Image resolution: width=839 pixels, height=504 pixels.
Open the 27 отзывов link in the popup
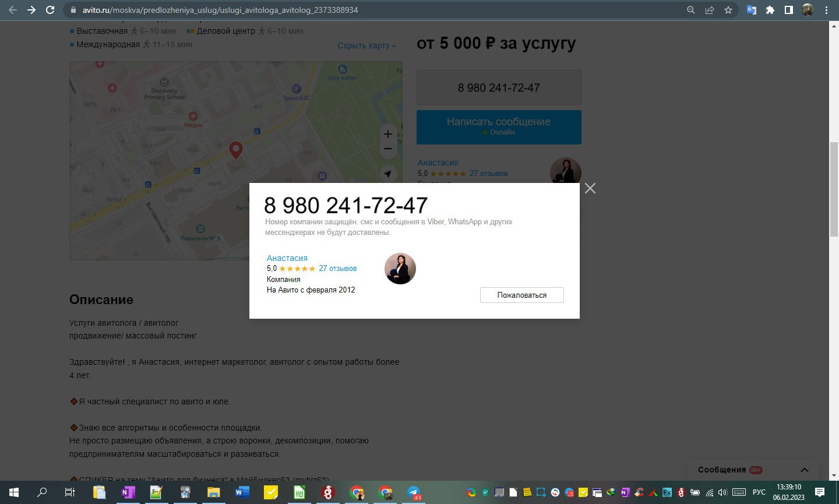338,269
